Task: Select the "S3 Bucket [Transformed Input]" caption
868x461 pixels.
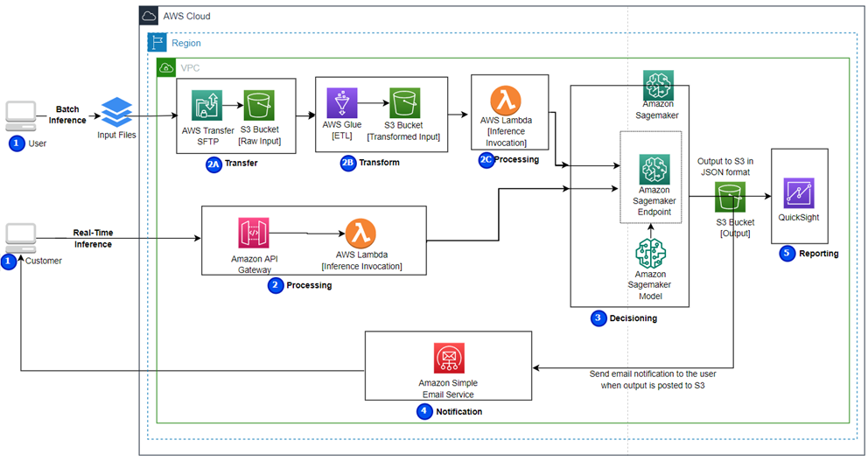Action: click(x=403, y=131)
